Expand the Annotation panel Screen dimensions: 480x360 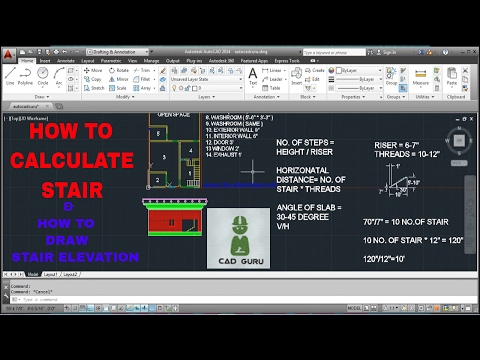pyautogui.click(x=267, y=97)
